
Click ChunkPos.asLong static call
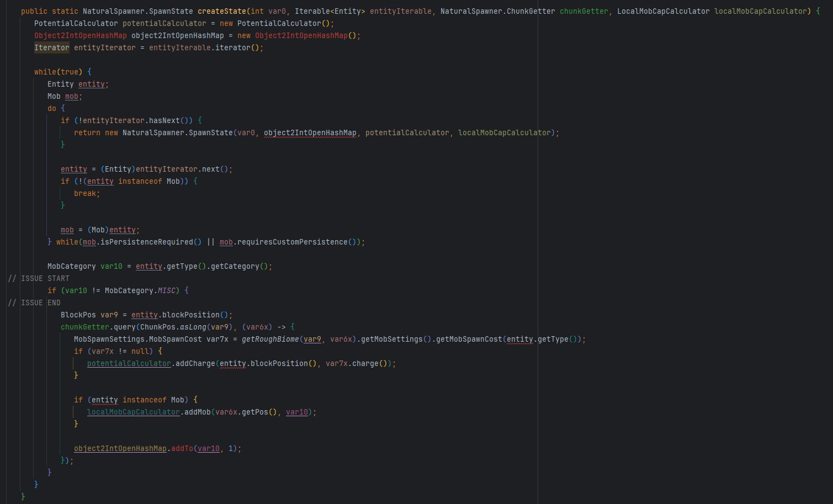tap(173, 327)
